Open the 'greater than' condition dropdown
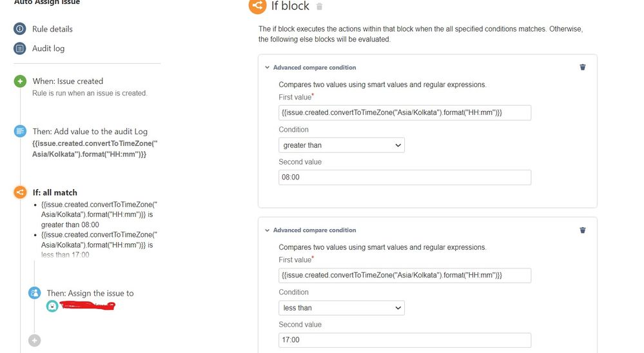 341,145
